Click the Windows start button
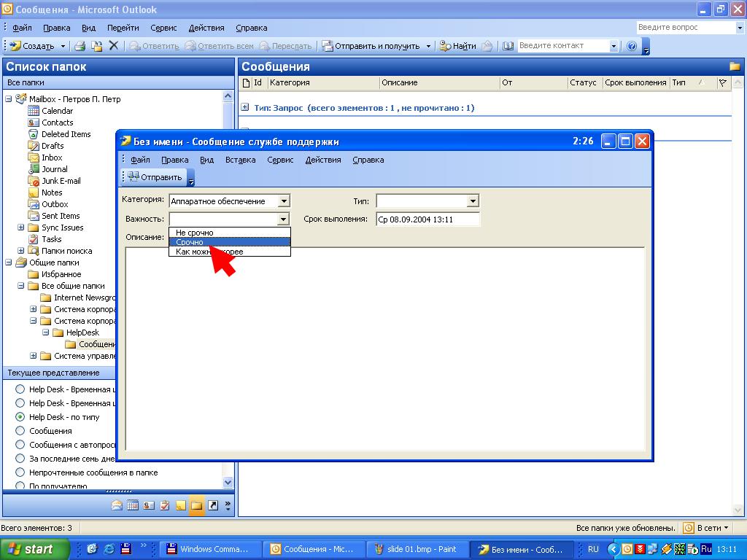The width and height of the screenshot is (747, 560). click(x=34, y=549)
